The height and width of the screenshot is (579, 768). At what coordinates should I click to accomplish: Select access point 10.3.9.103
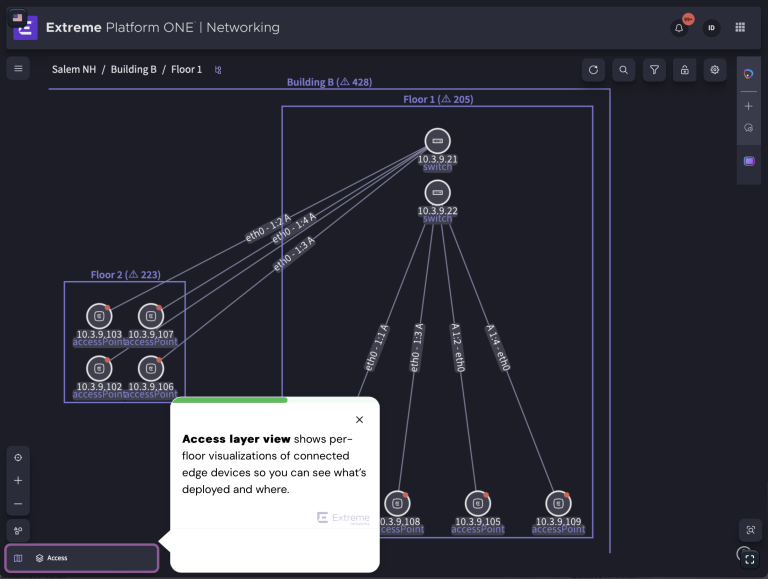click(99, 316)
